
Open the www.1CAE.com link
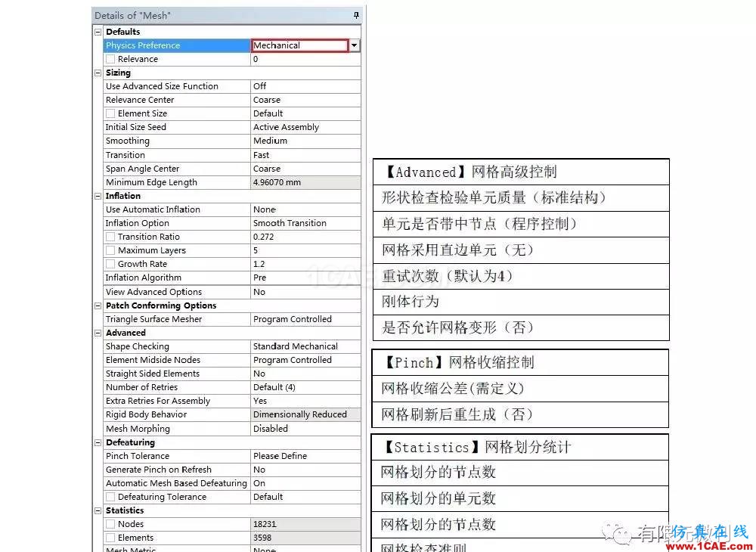(708, 547)
